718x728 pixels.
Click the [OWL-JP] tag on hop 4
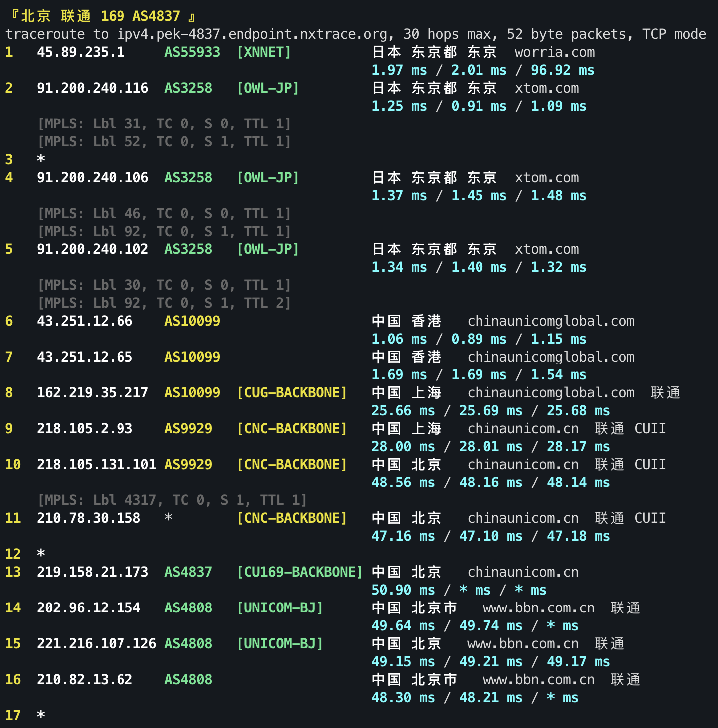268,177
